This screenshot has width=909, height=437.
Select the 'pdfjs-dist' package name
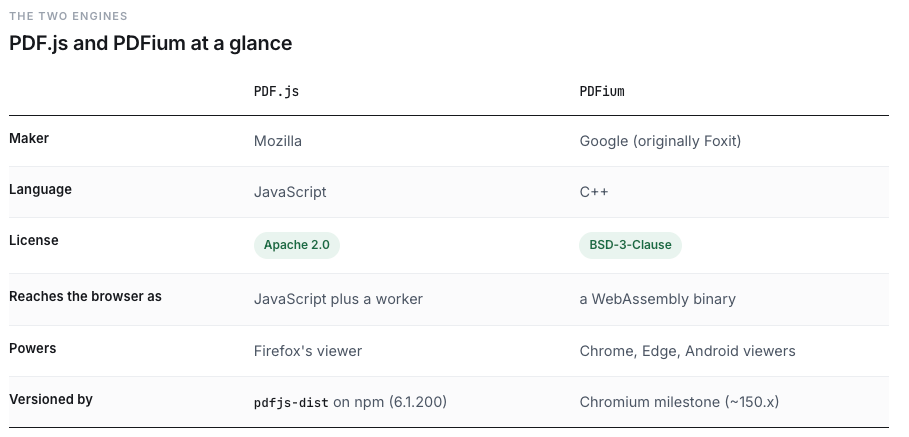(291, 402)
